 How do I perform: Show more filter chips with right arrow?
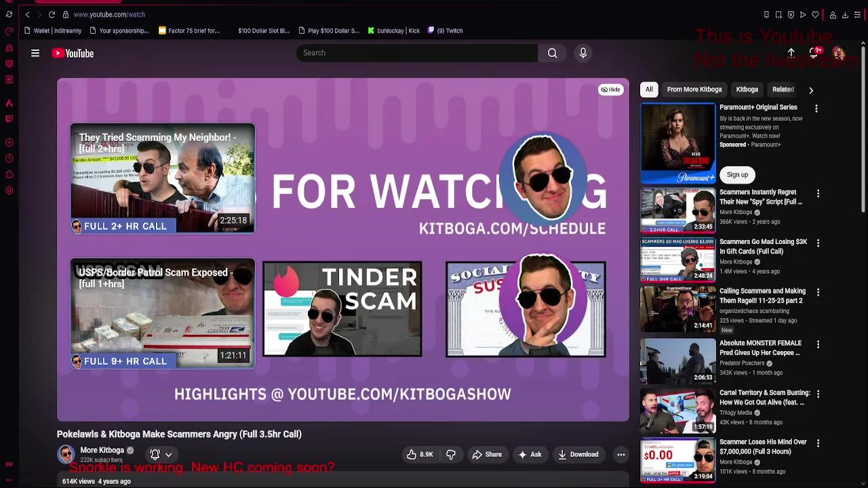(x=810, y=90)
